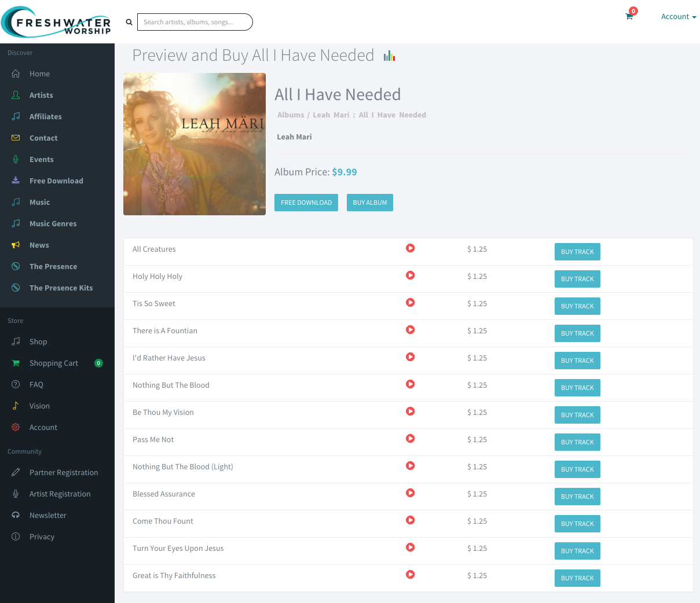
Task: Play preview of There is A Fountian
Action: [x=411, y=330]
